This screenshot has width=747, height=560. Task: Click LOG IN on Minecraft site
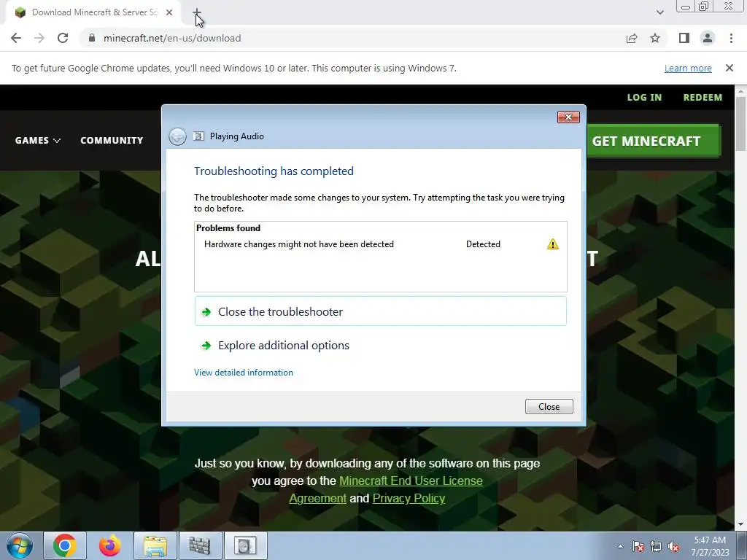(644, 97)
